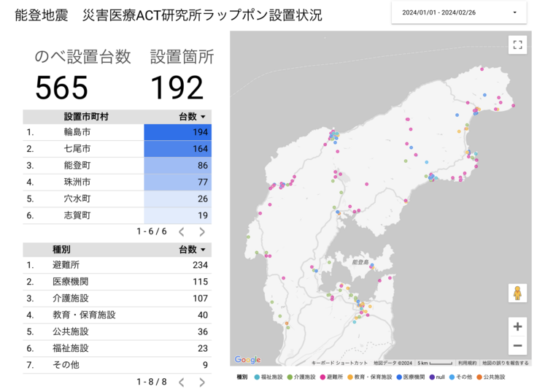Toggle null legend item below map
537x392 pixels.
click(437, 377)
